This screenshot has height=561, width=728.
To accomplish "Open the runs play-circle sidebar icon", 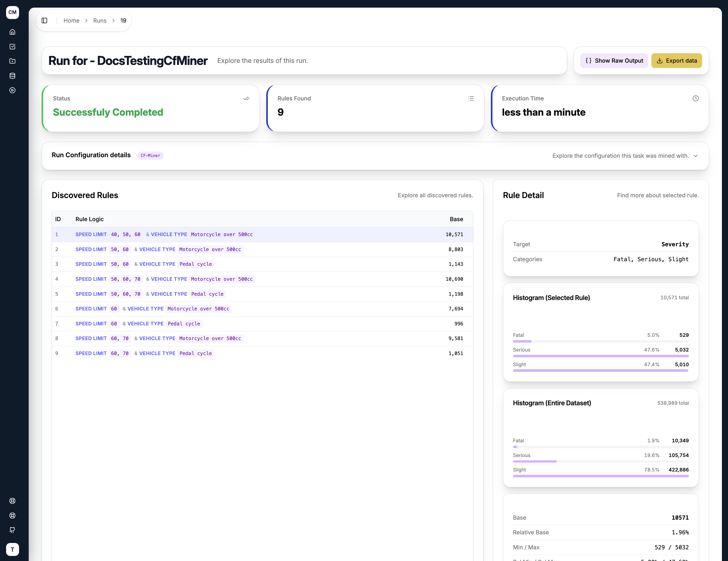I will pyautogui.click(x=12, y=90).
